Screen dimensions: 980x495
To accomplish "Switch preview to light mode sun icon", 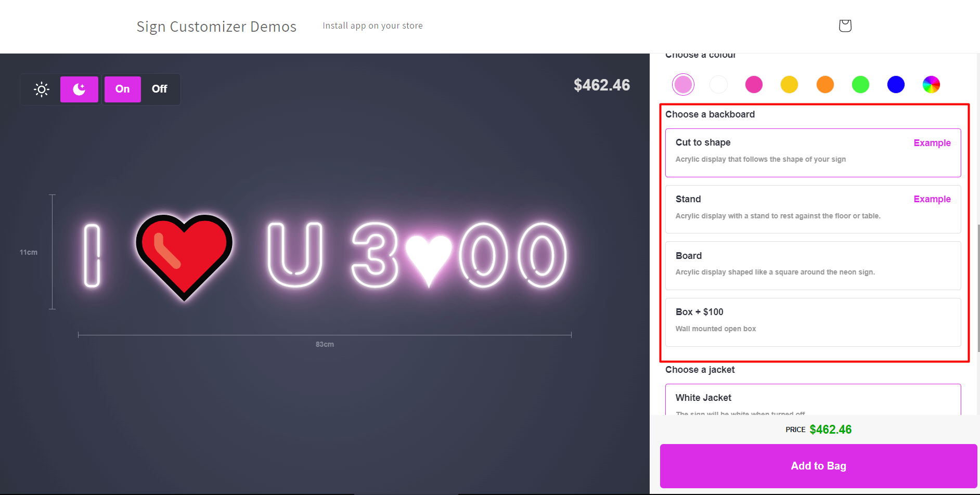I will (42, 89).
